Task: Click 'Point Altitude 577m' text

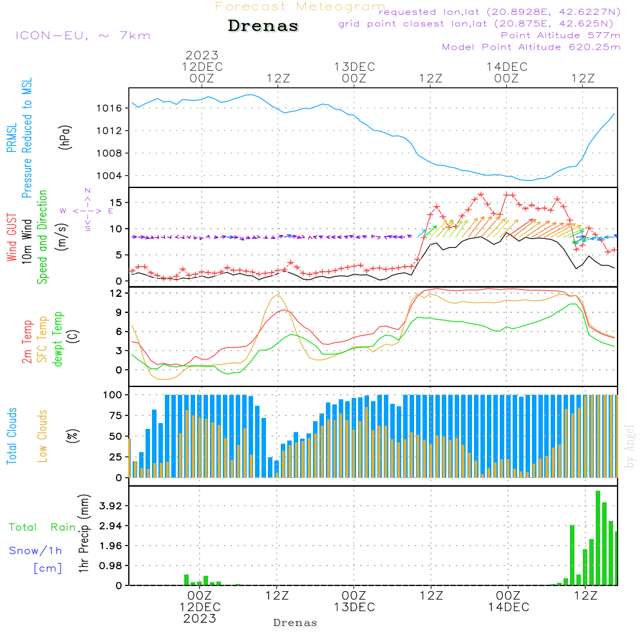Action: [561, 35]
